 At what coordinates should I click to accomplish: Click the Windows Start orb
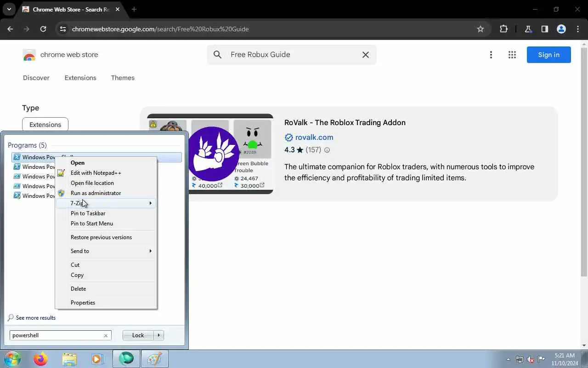pos(12,359)
